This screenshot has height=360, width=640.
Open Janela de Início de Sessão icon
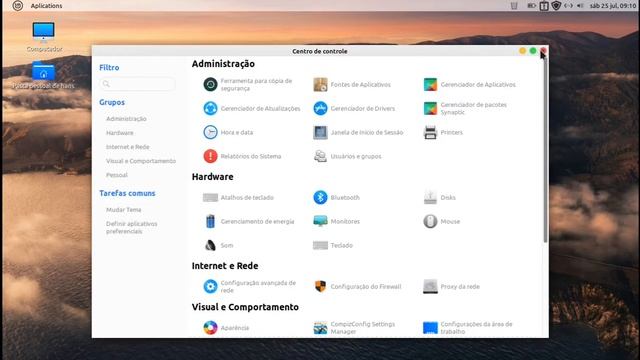click(x=320, y=132)
